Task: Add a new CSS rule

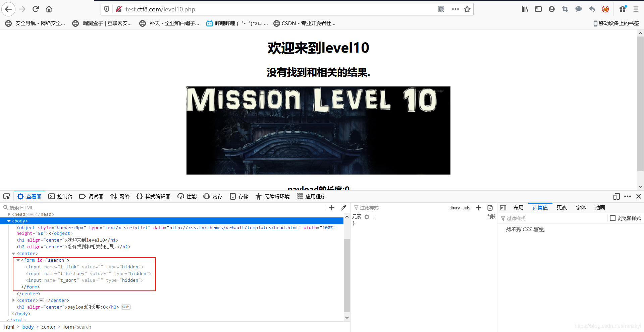Action: 479,208
